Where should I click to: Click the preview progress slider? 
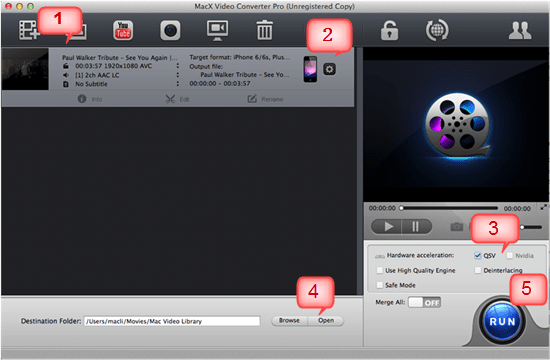click(449, 208)
